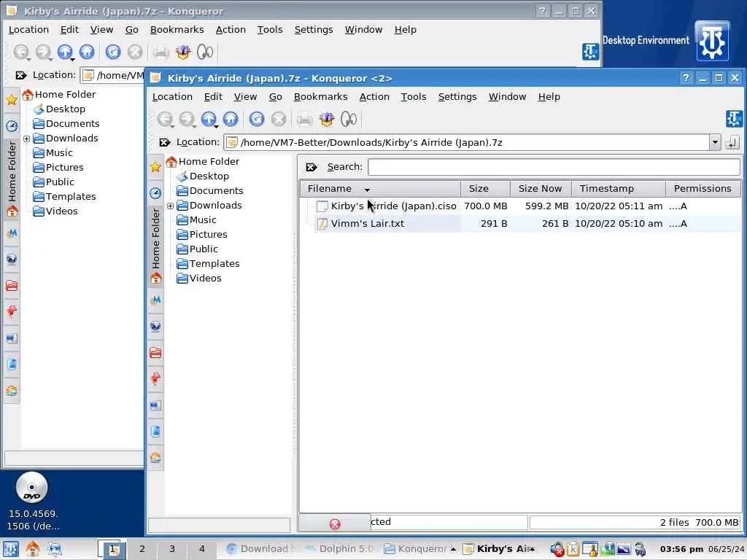Open Location menu in front Konqueror
The height and width of the screenshot is (560, 747).
pos(172,97)
